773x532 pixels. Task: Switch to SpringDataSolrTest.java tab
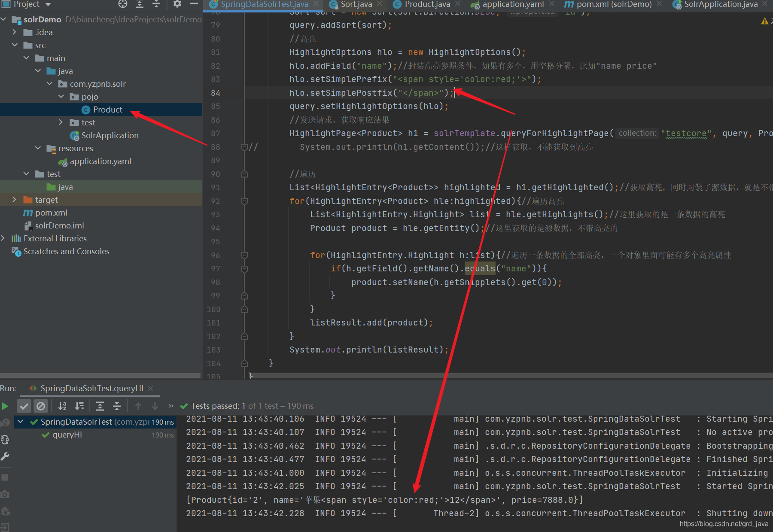pyautogui.click(x=265, y=4)
